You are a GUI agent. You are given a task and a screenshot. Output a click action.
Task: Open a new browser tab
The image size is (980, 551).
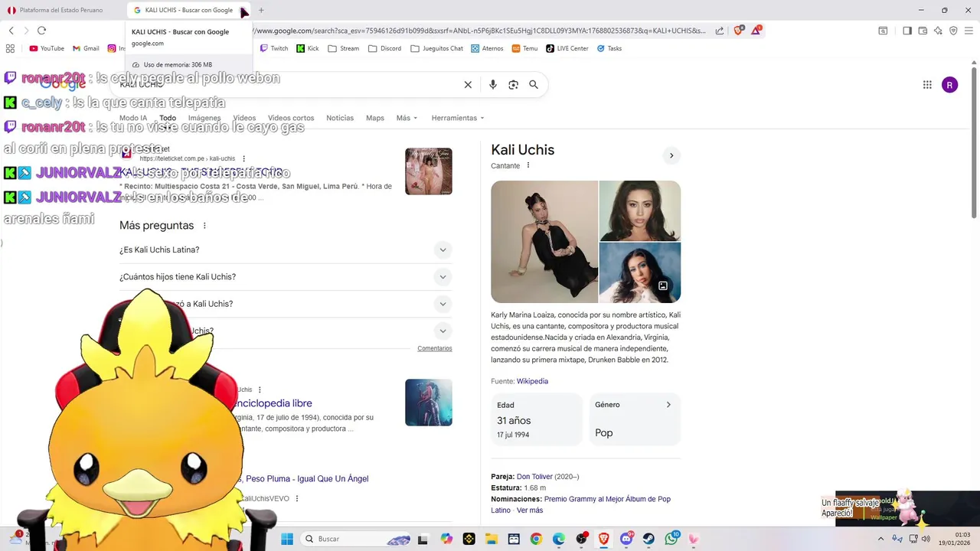tap(261, 10)
